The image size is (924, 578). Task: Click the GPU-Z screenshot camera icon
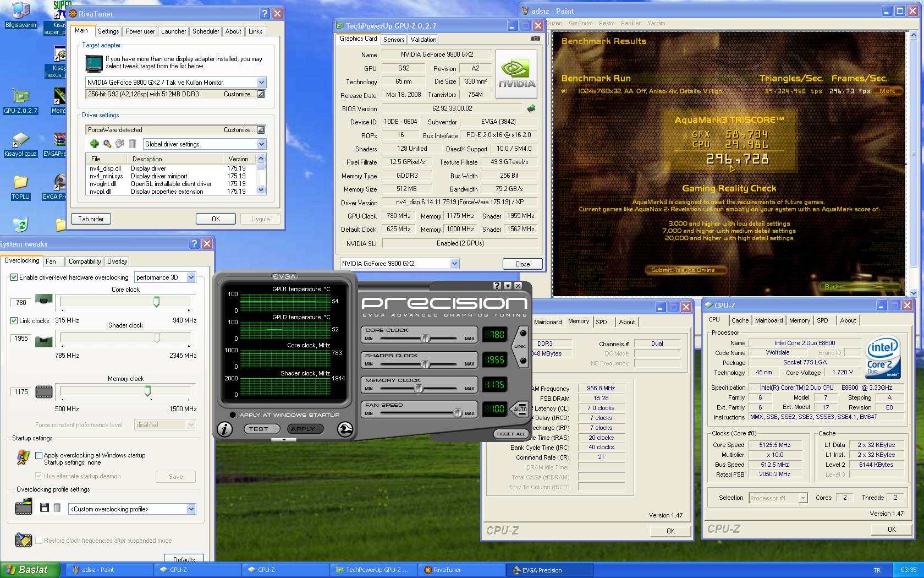pos(535,39)
